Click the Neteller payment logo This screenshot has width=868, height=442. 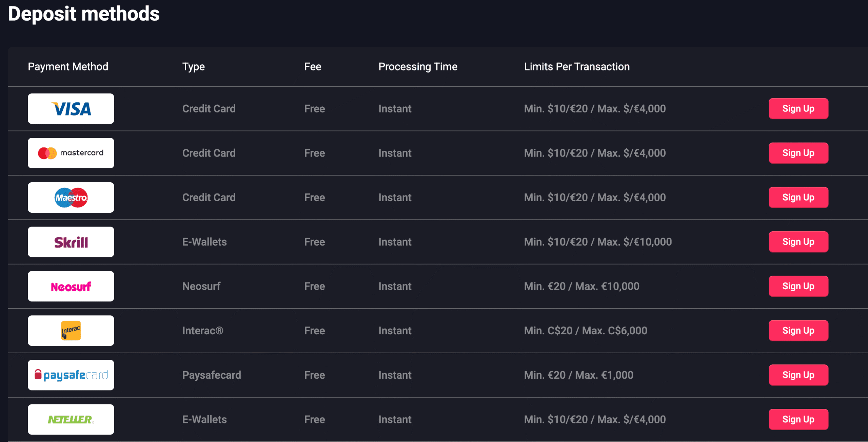click(x=71, y=419)
